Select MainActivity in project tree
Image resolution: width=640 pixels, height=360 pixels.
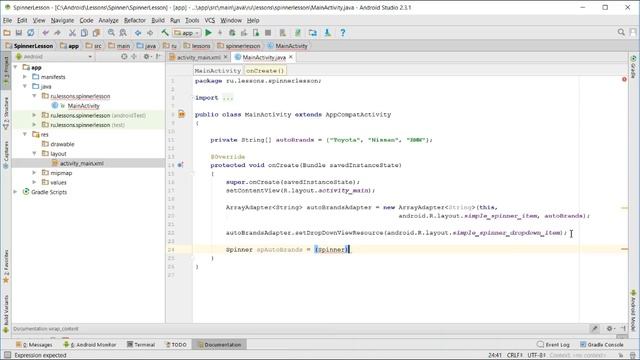83,106
